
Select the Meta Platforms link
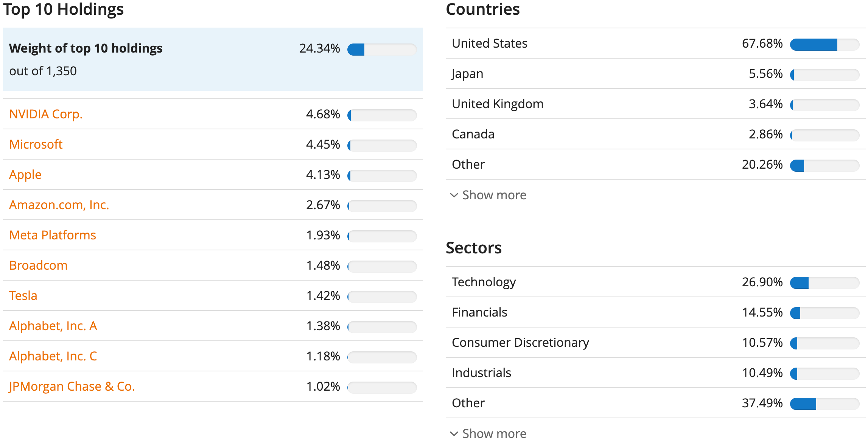pos(53,235)
